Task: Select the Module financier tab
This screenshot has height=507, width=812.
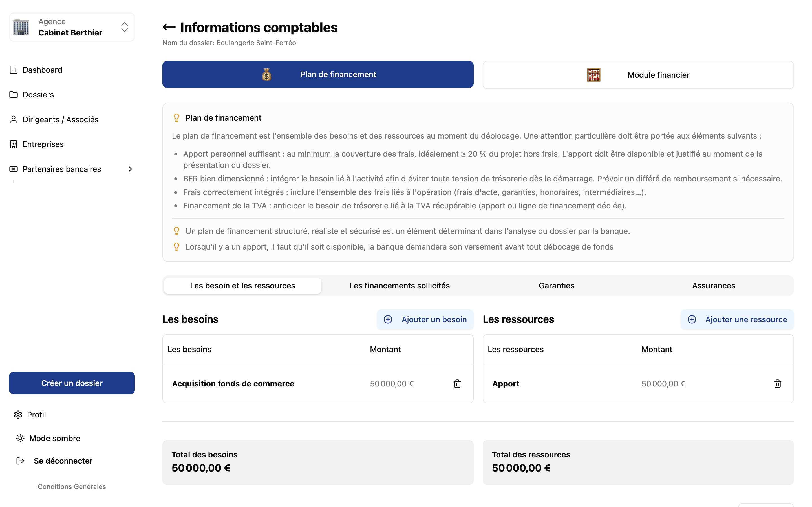Action: [638, 75]
